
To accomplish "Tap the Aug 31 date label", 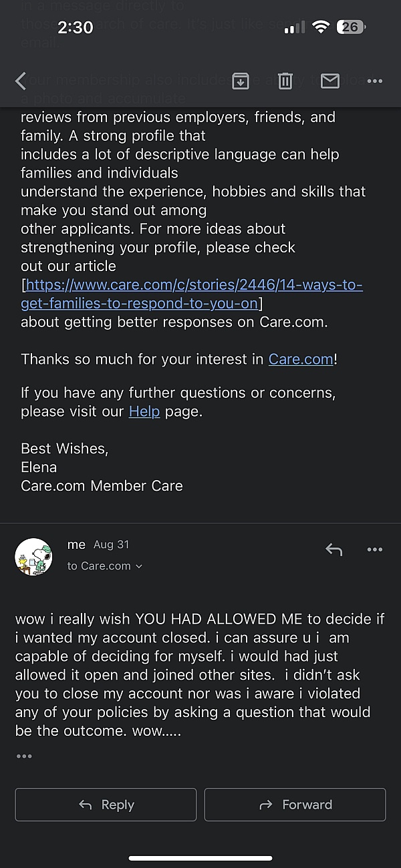I will coord(111,545).
